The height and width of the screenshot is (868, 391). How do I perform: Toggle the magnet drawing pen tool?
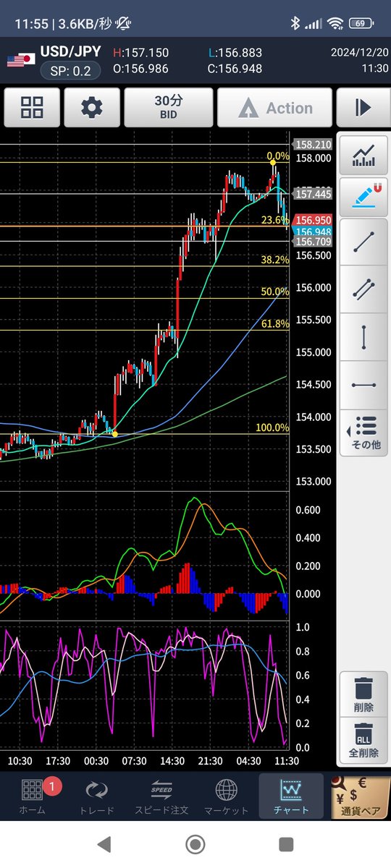point(363,196)
